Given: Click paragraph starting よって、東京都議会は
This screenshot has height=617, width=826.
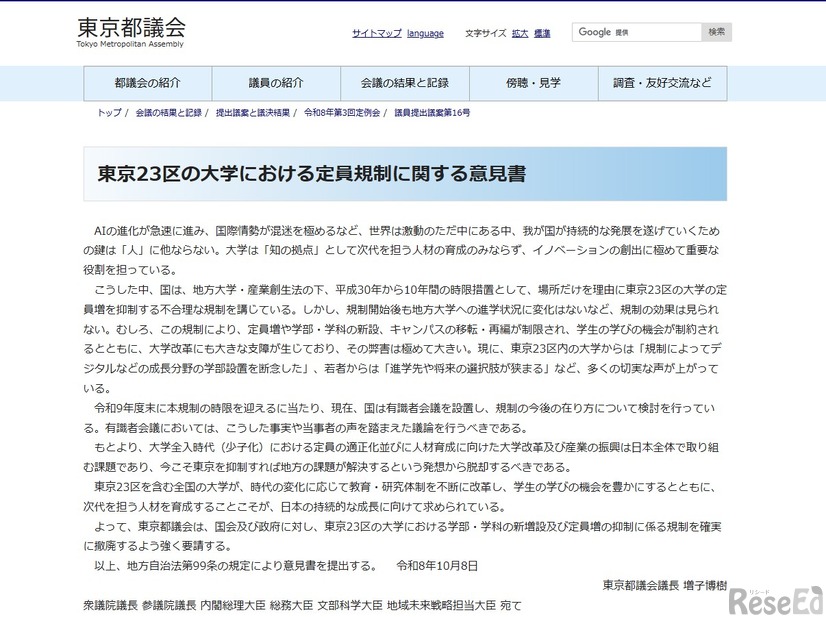Looking at the screenshot, I should tap(402, 536).
